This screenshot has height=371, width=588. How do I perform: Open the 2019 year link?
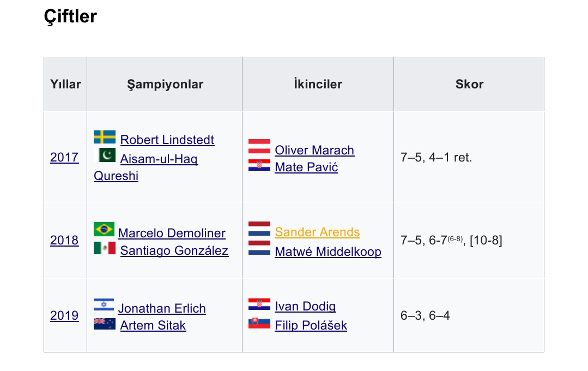(x=64, y=315)
